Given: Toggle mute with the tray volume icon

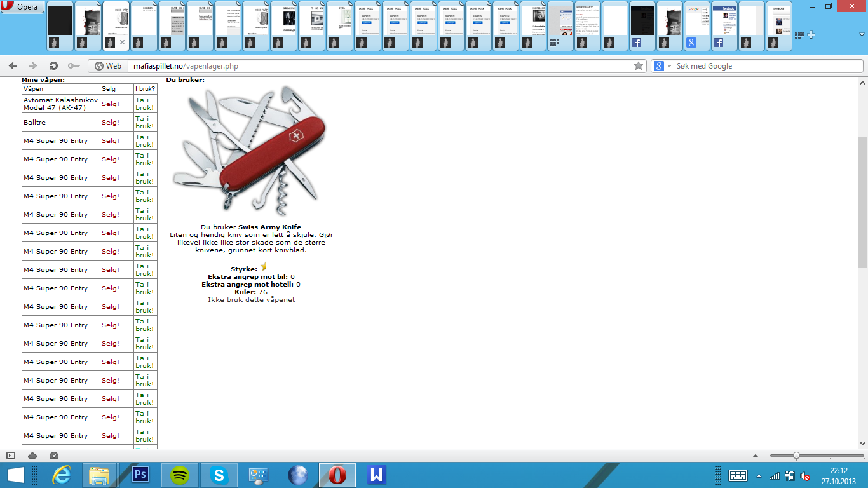Looking at the screenshot, I should tap(804, 475).
